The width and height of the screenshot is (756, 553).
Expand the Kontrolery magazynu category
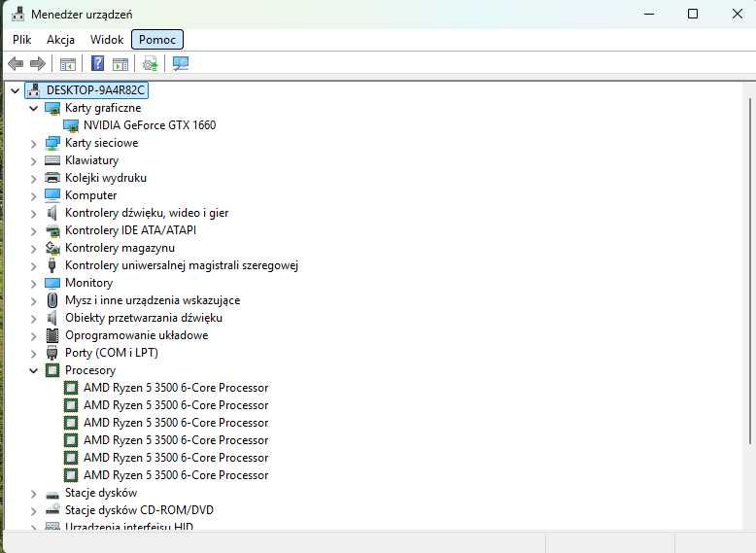[x=33, y=249]
